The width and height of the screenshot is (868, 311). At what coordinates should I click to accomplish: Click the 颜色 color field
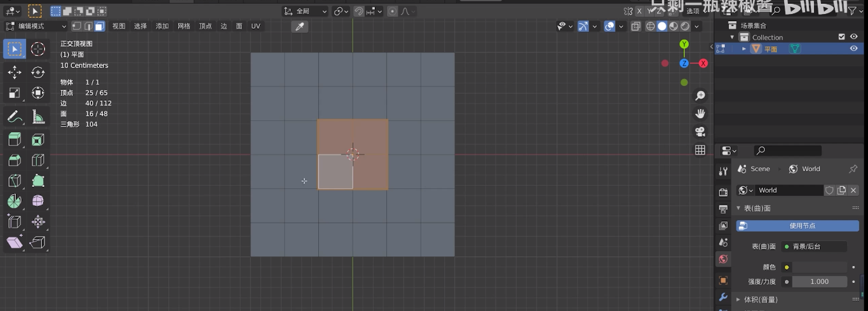pyautogui.click(x=820, y=267)
